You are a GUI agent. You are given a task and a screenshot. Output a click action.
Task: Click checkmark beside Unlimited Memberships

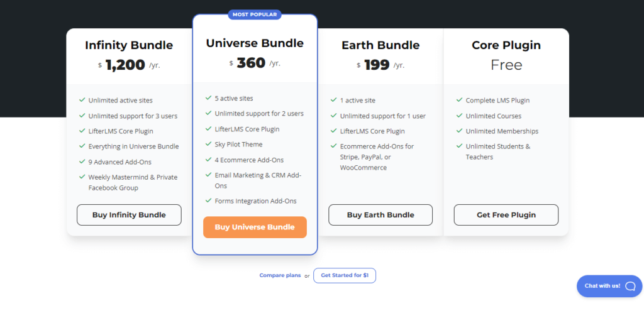pyautogui.click(x=460, y=131)
